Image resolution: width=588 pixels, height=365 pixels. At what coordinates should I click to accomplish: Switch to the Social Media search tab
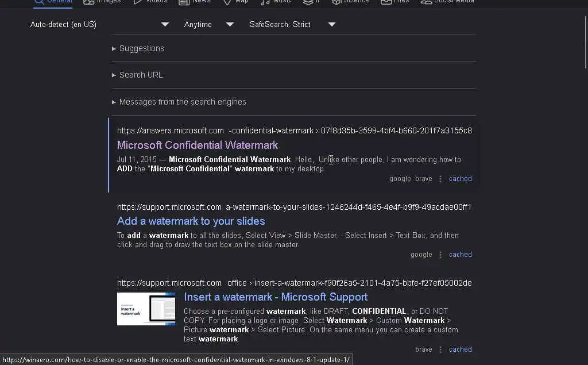click(x=447, y=2)
